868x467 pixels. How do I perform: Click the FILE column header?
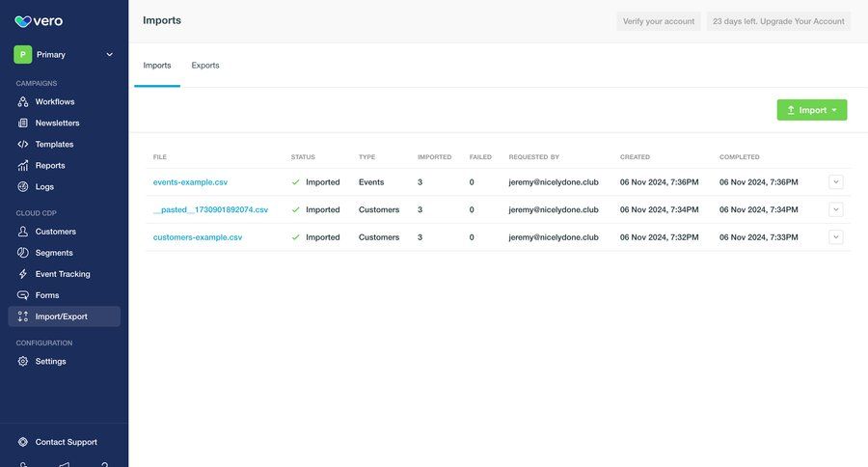click(x=160, y=157)
